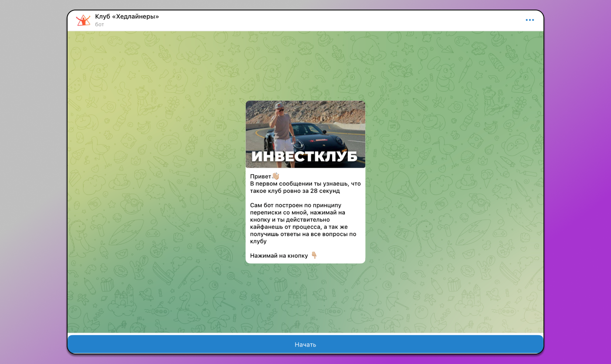
Task: Click the Привет greeting text
Action: click(x=260, y=176)
